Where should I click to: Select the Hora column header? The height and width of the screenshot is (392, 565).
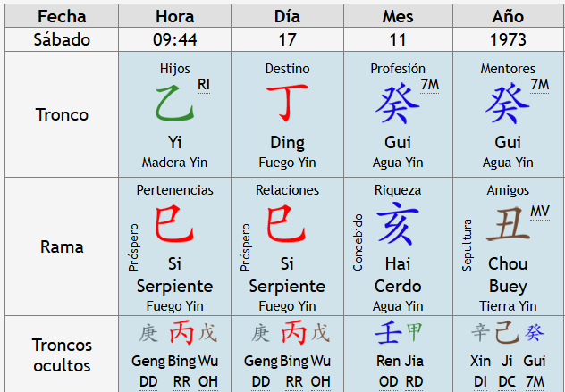click(x=174, y=16)
